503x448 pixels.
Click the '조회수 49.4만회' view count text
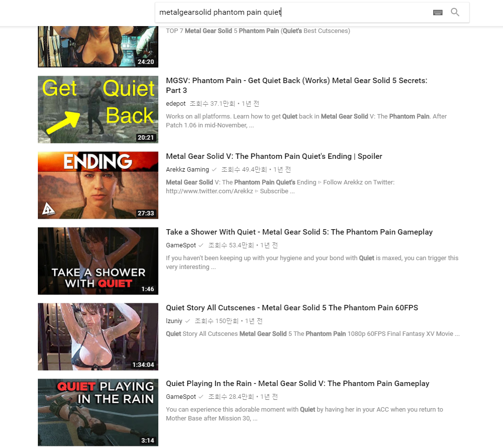click(244, 170)
